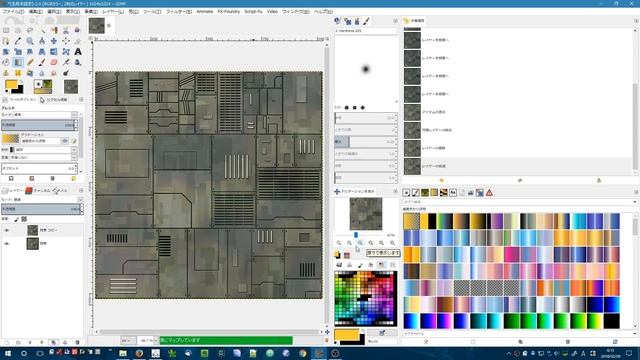Select the Eraser tool
This screenshot has height=360, width=640.
(x=54, y=62)
